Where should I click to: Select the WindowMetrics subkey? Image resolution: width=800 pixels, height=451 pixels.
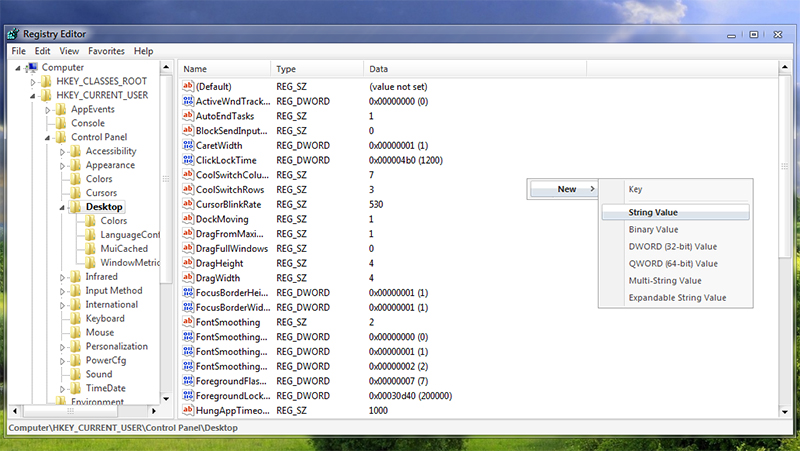[130, 262]
